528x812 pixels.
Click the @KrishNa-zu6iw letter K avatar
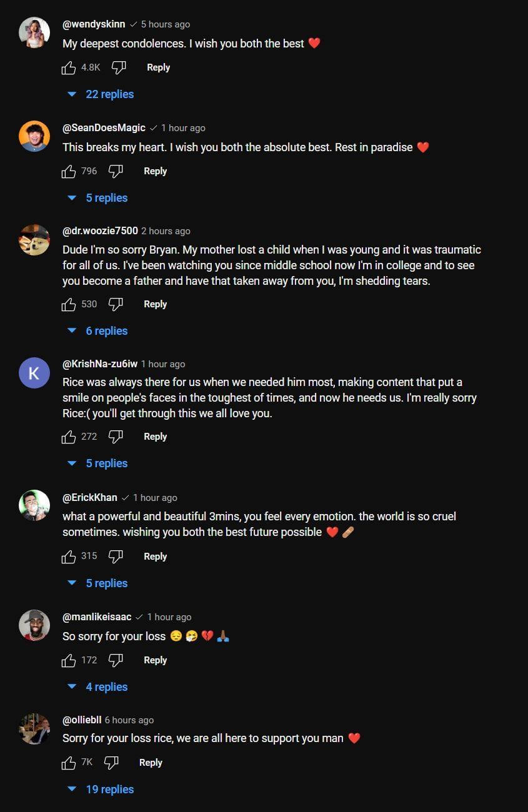[34, 373]
